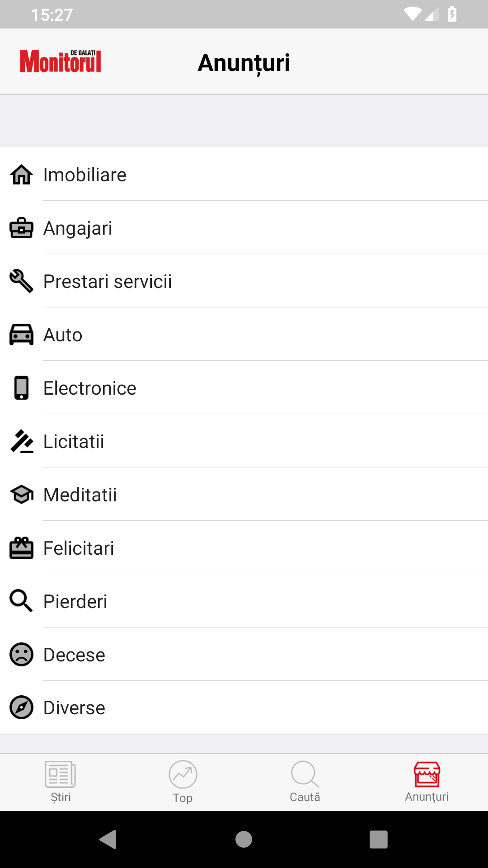Tap the phone icon for Electronice
The width and height of the screenshot is (488, 868).
[21, 388]
